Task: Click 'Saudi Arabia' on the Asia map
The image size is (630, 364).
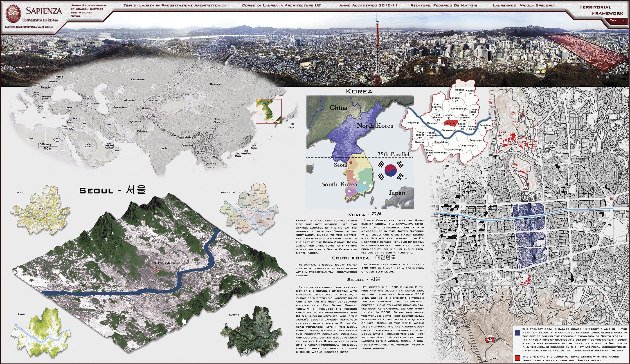Action: [x=88, y=146]
